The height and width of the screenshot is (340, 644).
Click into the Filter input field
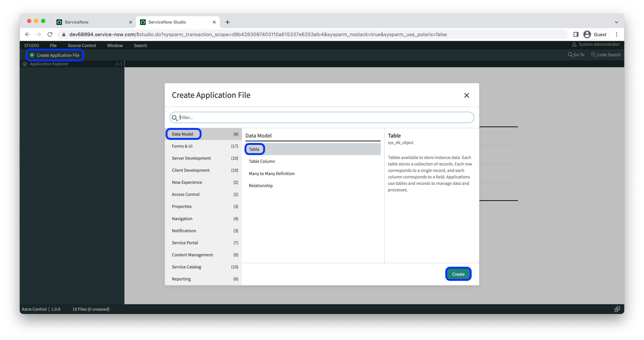322,117
